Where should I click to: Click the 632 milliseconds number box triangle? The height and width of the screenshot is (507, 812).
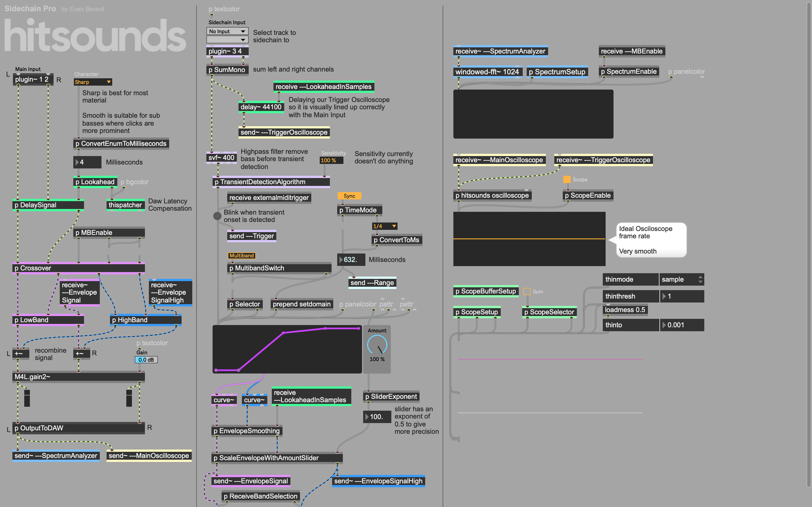[341, 259]
